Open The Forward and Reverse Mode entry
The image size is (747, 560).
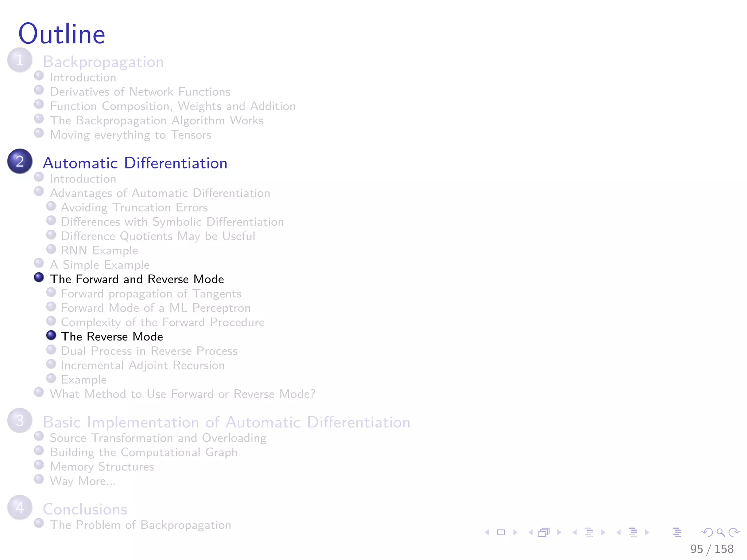coord(137,279)
